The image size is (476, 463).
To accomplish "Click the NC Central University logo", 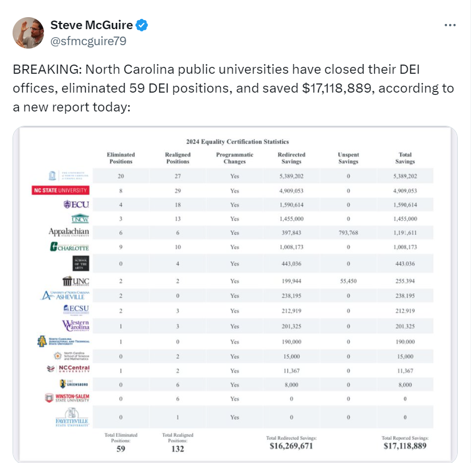I will 68,369.
